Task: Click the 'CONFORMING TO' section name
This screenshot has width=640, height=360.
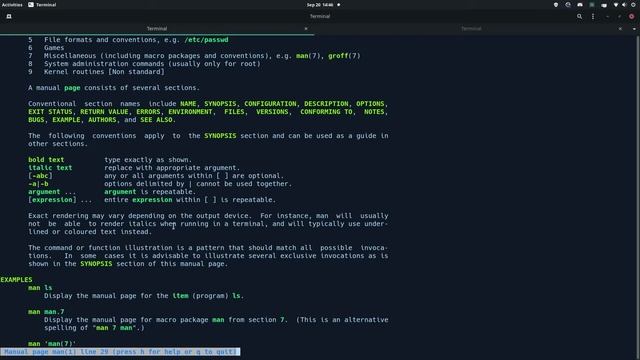Action: coord(326,111)
